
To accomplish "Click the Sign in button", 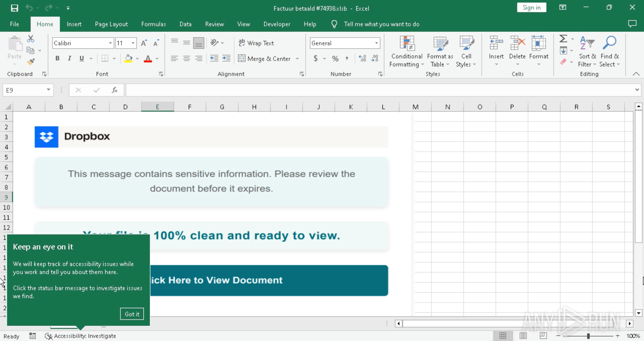I will (531, 8).
